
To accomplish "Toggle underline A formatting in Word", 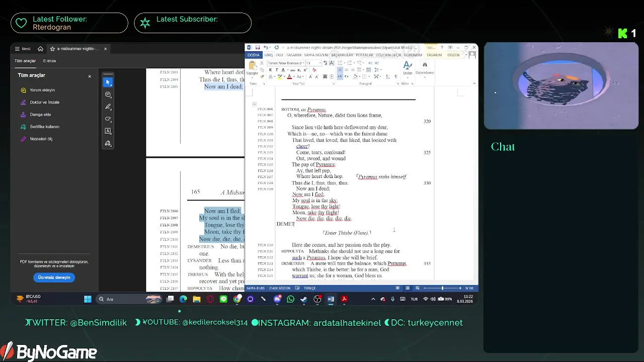I will [x=283, y=70].
